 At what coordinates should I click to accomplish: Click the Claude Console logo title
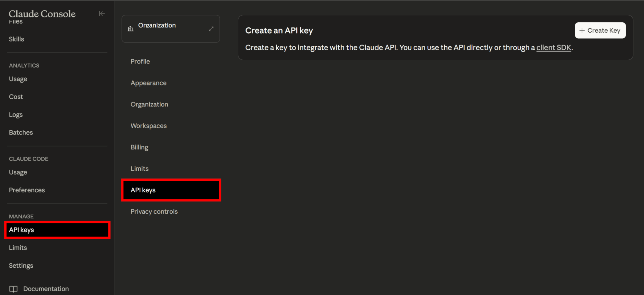[x=42, y=14]
